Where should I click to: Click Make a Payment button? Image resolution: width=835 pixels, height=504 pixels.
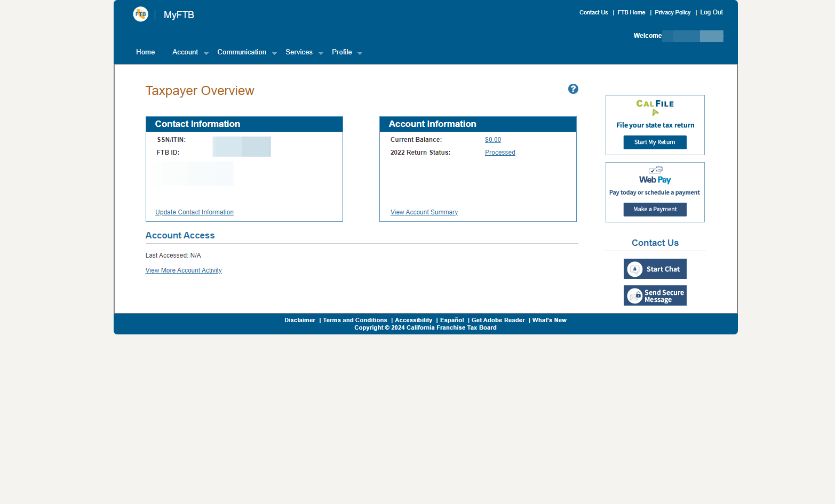655,210
